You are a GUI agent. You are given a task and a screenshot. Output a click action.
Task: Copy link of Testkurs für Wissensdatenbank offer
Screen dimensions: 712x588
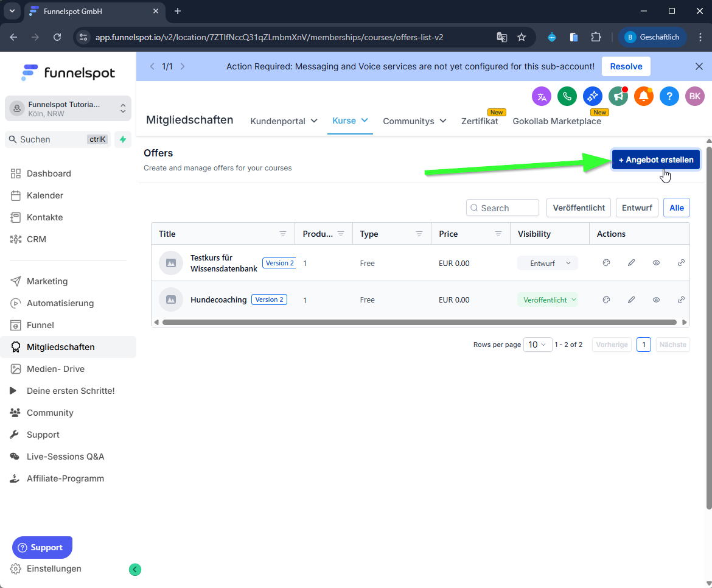tap(681, 263)
